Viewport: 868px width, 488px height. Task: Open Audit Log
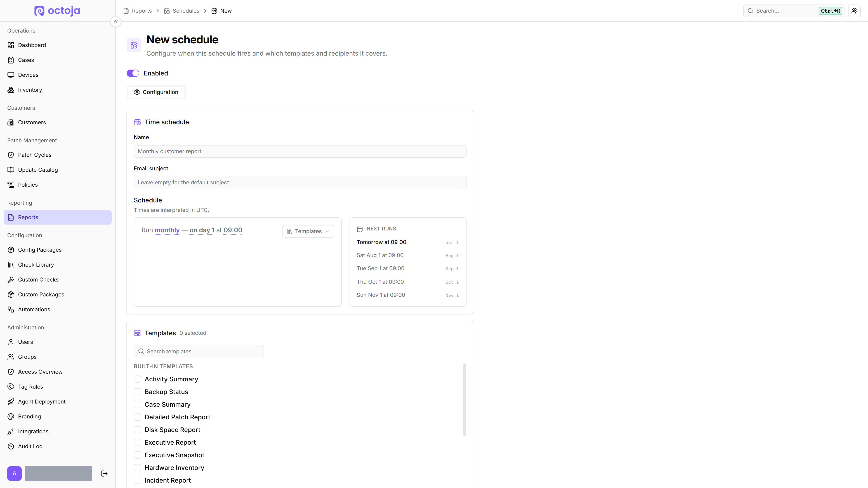click(58, 446)
